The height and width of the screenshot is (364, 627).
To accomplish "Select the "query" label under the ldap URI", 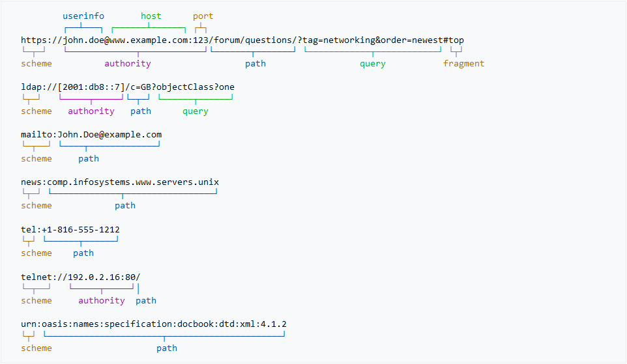I will tap(195, 111).
